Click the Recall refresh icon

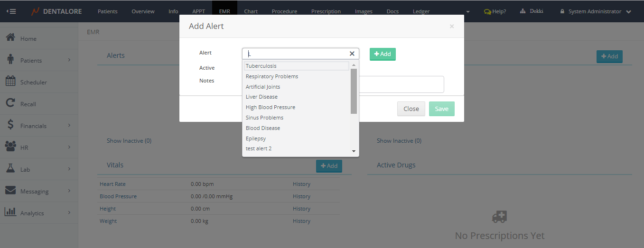coord(10,103)
